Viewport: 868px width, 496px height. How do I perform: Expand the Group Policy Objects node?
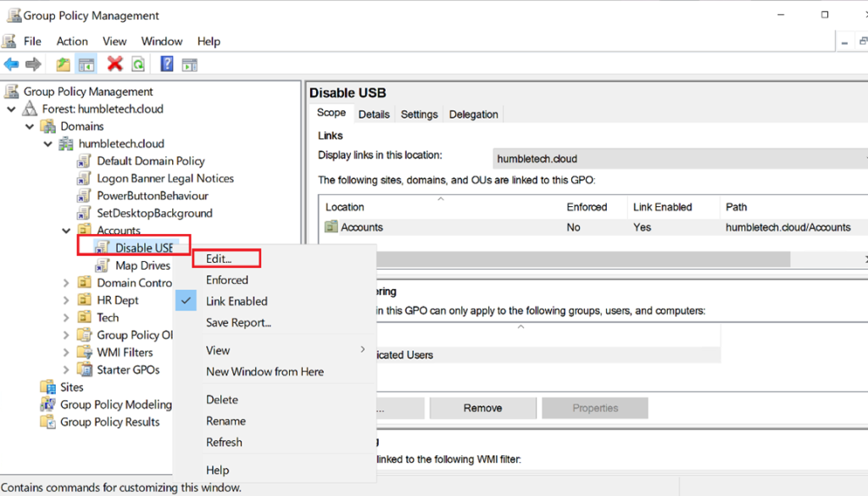pos(66,335)
